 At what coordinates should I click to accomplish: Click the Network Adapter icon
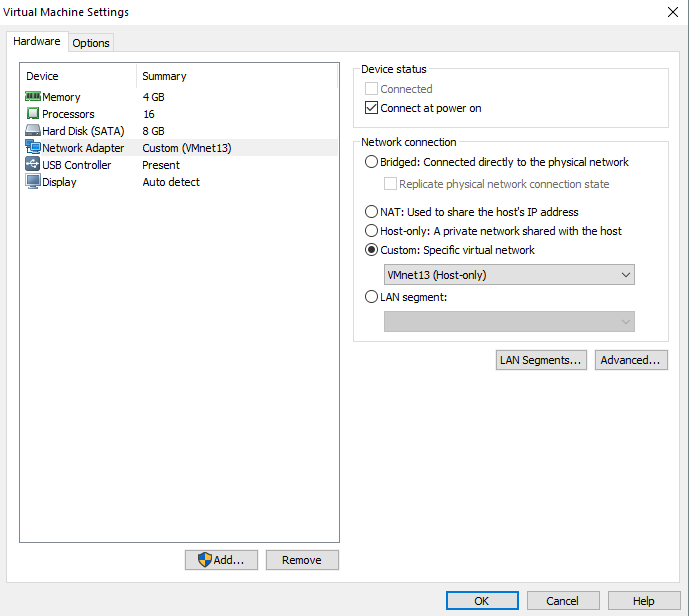coord(32,148)
